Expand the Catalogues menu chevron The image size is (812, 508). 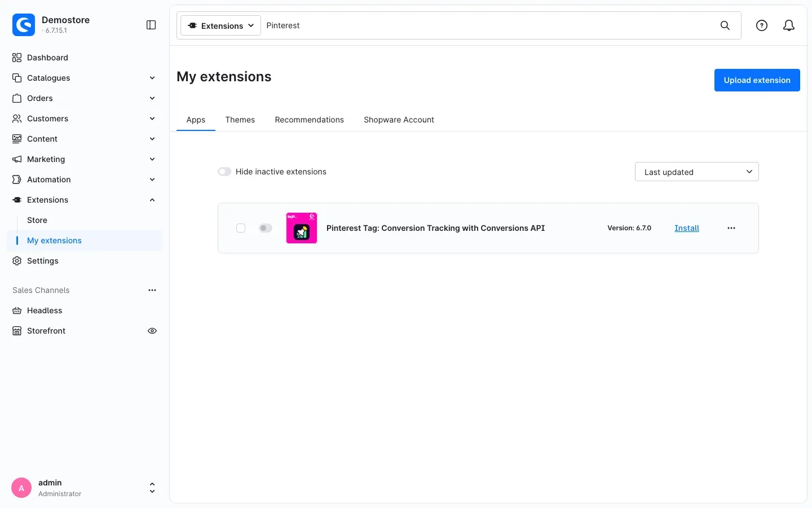(x=152, y=78)
